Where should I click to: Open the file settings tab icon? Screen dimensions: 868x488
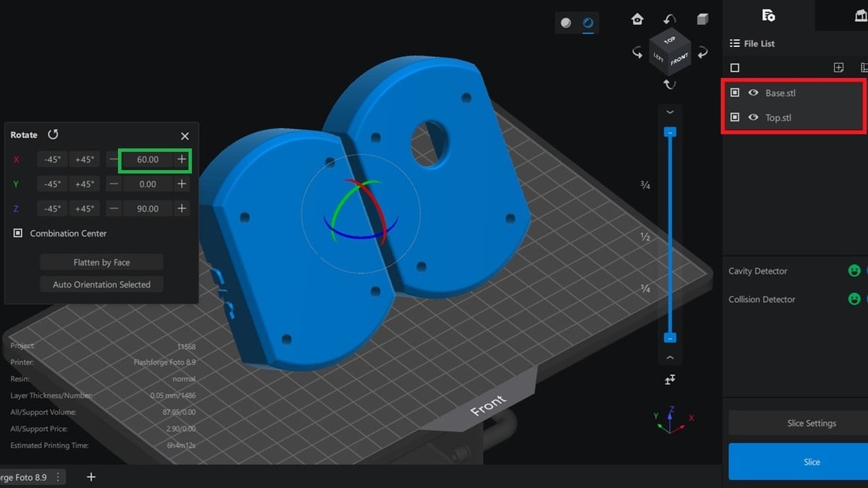(x=769, y=15)
